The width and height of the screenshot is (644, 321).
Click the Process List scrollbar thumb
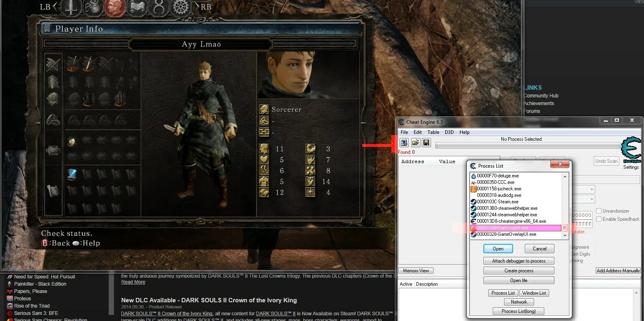(x=565, y=228)
